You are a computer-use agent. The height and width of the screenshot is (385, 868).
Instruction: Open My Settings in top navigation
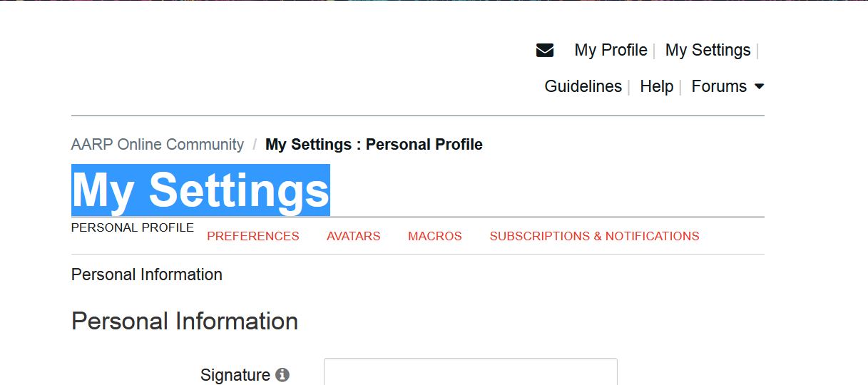coord(708,50)
